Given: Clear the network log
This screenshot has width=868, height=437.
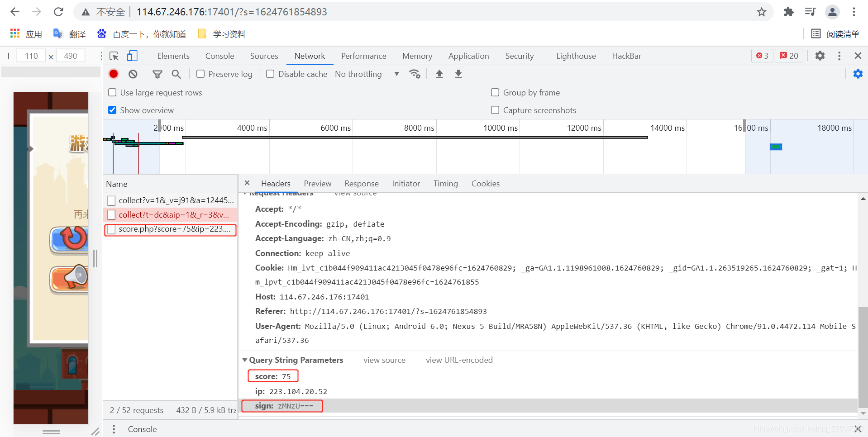Looking at the screenshot, I should click(x=132, y=74).
